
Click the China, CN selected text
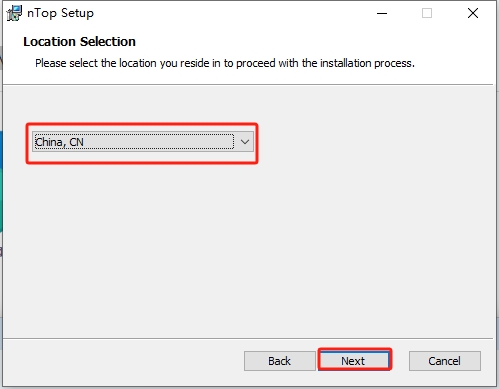[x=59, y=142]
